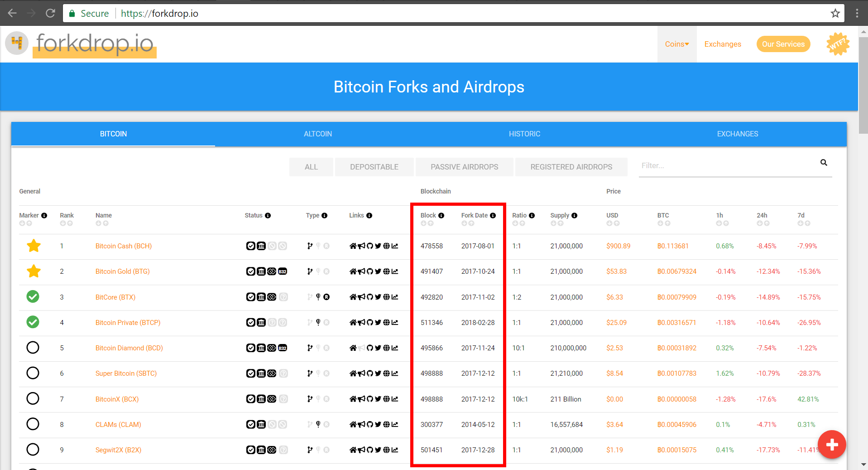Expand the Coins dropdown menu

(677, 44)
